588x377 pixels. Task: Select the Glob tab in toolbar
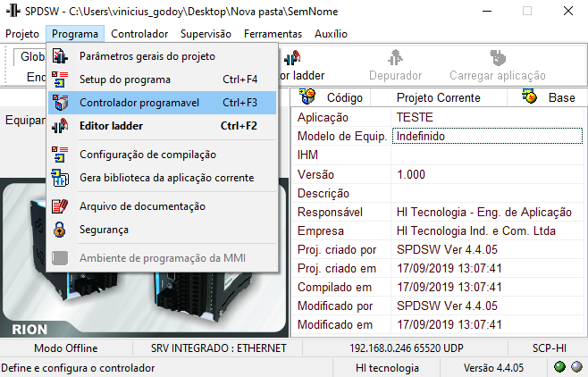coord(30,56)
